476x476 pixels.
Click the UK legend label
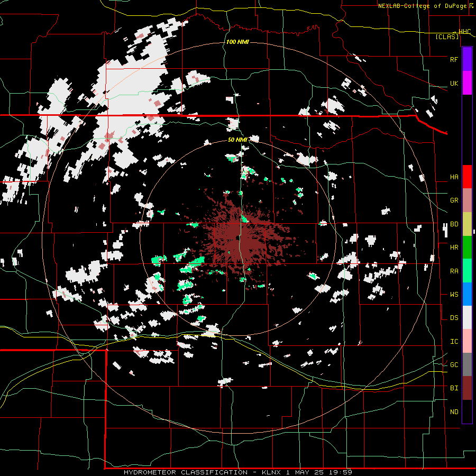(454, 83)
